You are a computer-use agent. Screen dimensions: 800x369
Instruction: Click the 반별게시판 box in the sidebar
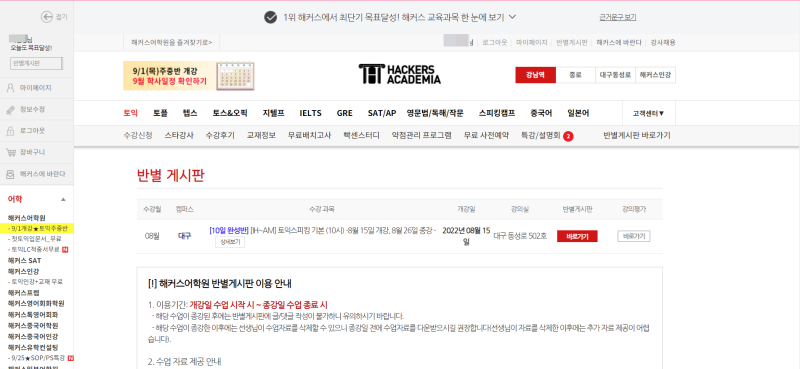tap(36, 63)
